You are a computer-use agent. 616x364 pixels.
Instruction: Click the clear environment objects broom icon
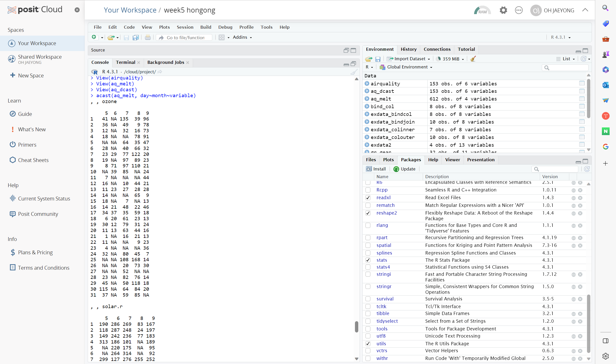tap(473, 59)
